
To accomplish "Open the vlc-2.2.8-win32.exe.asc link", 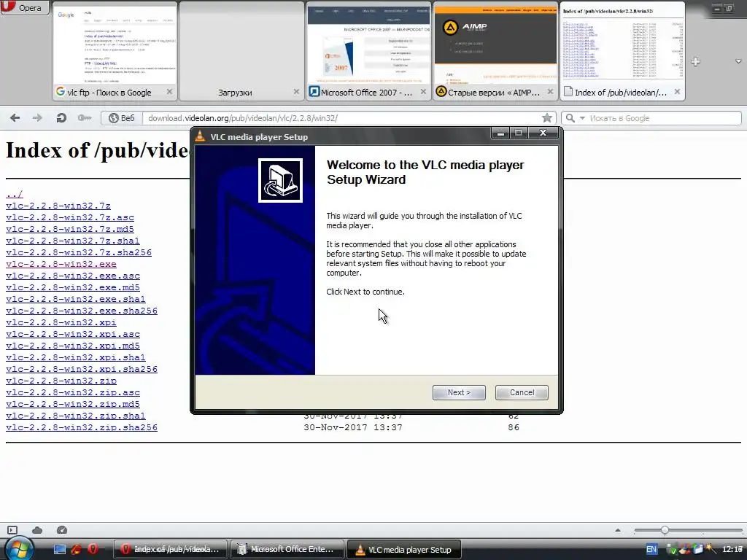I will click(73, 276).
